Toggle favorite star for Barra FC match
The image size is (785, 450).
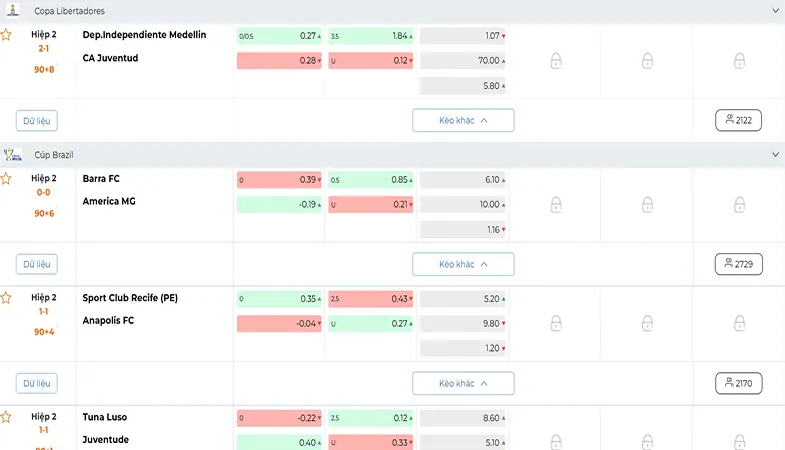tap(6, 179)
